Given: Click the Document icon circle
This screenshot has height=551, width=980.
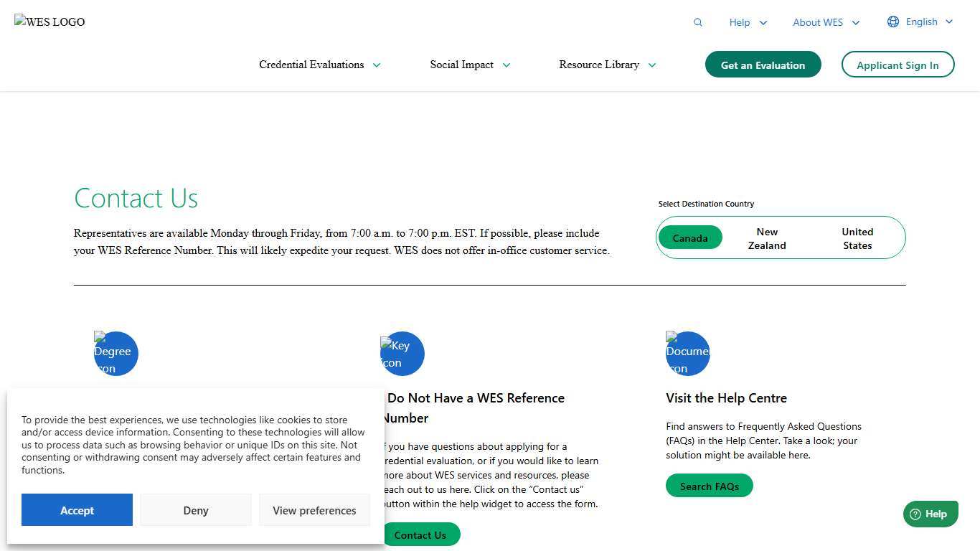Looking at the screenshot, I should coord(687,353).
